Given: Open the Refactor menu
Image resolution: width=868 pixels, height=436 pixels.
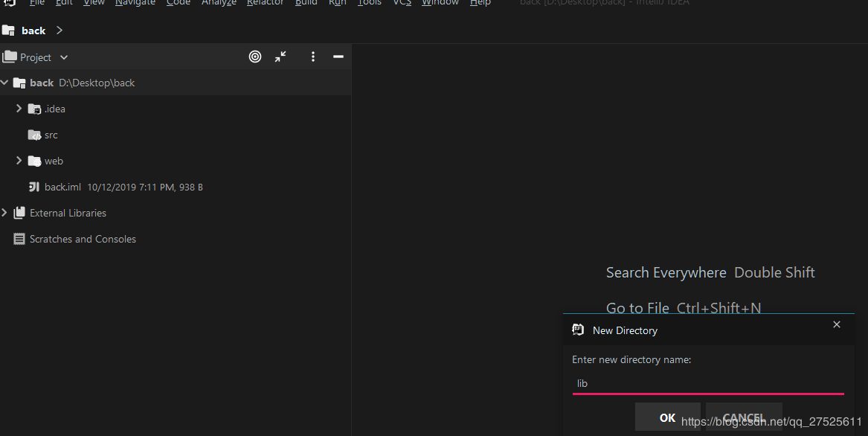Looking at the screenshot, I should pyautogui.click(x=266, y=3).
